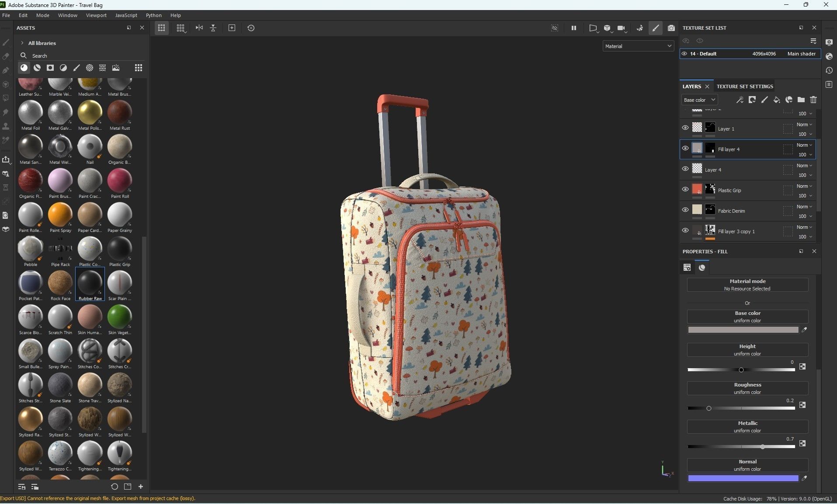The height and width of the screenshot is (504, 837).
Task: Add a new resource with plus icon
Action: [141, 487]
